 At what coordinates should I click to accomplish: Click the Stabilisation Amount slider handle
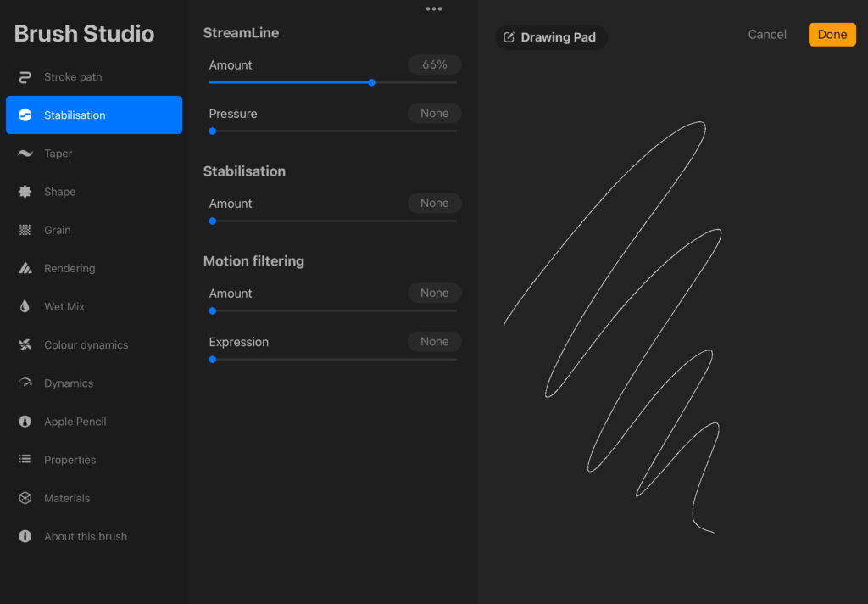coord(213,221)
